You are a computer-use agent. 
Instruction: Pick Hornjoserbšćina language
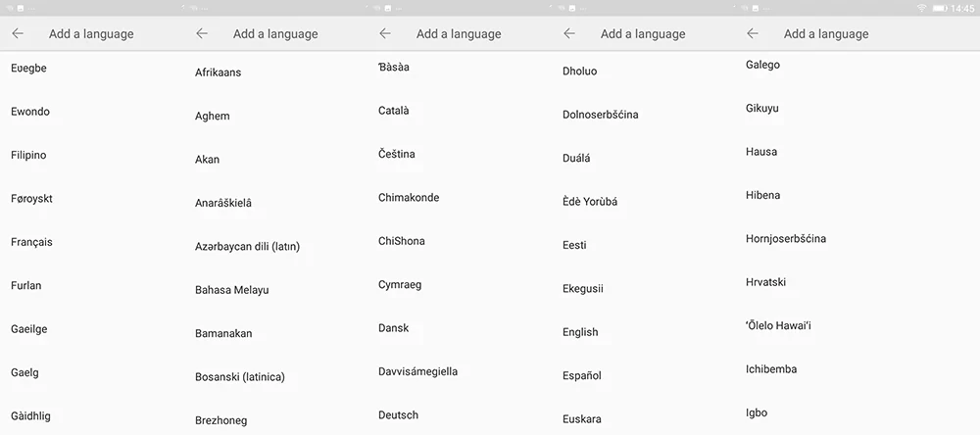pyautogui.click(x=786, y=238)
